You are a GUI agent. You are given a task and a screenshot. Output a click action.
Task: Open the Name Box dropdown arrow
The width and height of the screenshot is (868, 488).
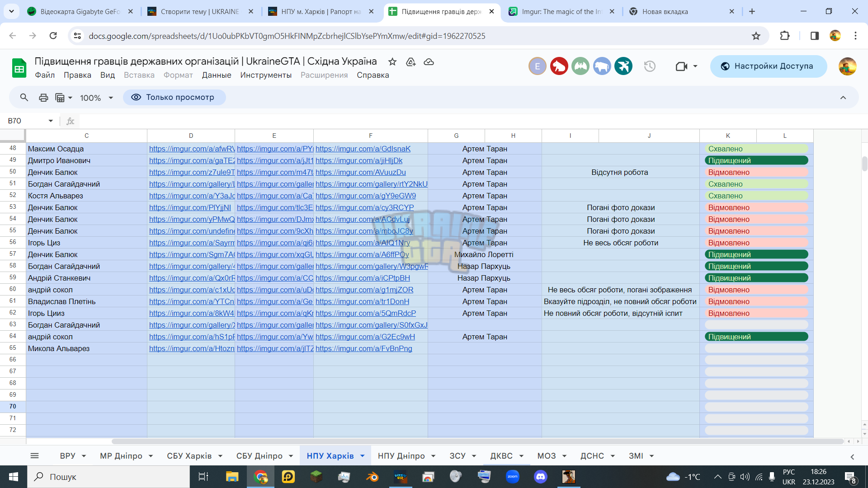coord(51,121)
